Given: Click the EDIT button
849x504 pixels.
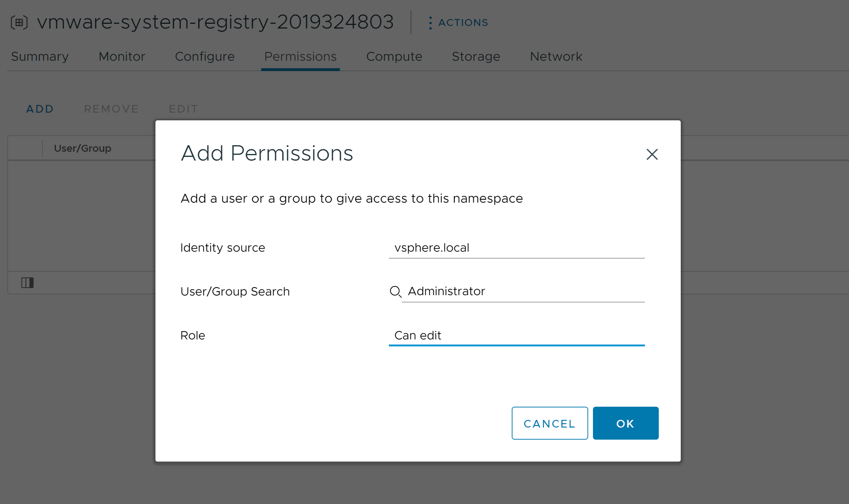Looking at the screenshot, I should pyautogui.click(x=183, y=109).
